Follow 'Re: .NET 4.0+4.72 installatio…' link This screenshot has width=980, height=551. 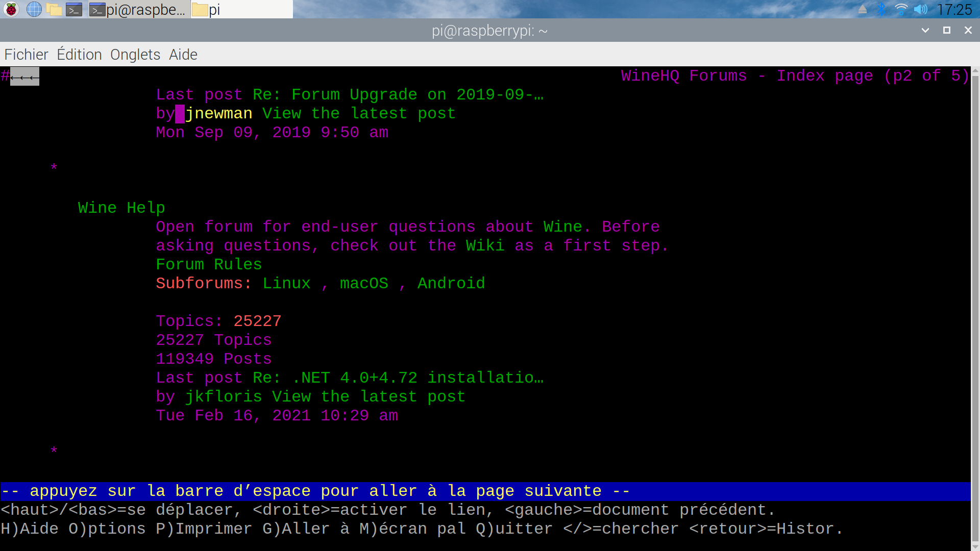398,378
